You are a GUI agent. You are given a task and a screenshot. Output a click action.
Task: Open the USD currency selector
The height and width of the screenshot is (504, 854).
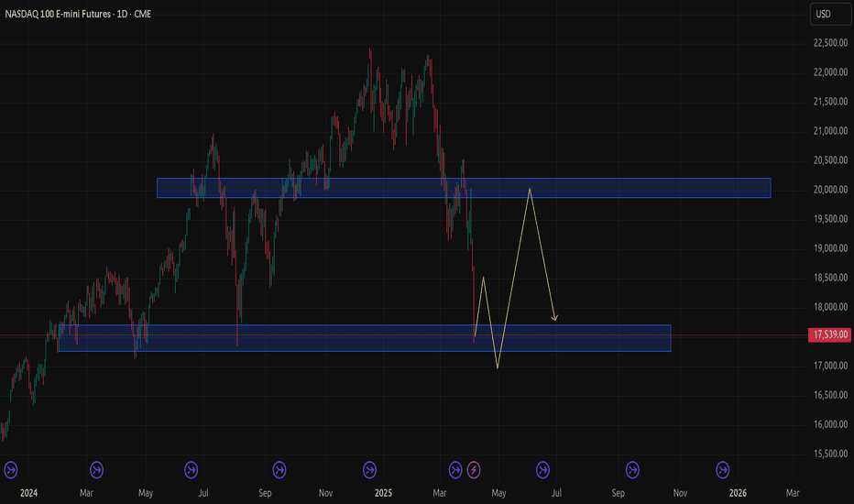830,14
